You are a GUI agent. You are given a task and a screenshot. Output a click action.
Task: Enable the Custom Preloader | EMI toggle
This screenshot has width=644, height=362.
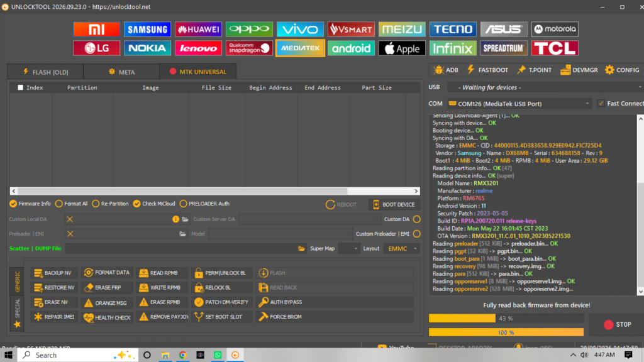416,234
